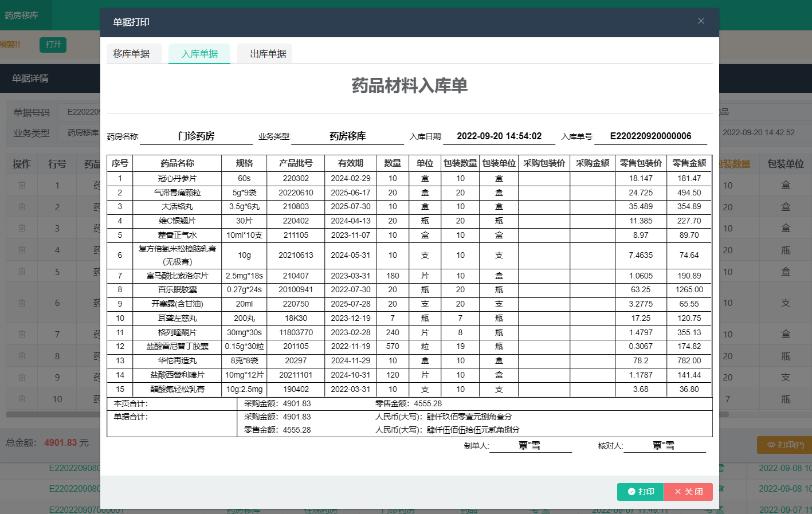Click the 华佗再造丸 cell
This screenshot has width=812, height=514.
tap(177, 361)
